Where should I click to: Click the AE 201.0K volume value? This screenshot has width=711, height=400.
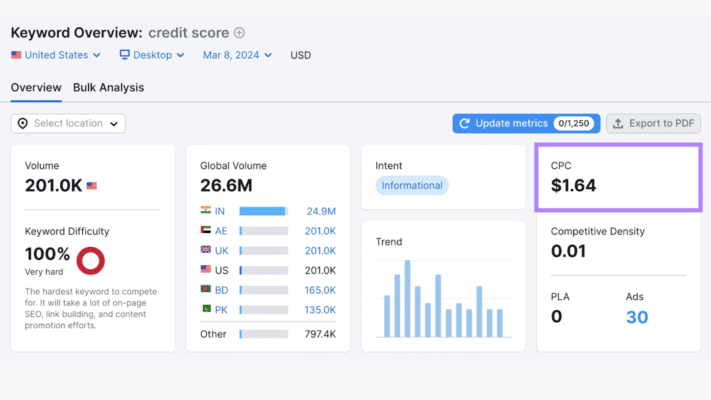click(x=320, y=231)
